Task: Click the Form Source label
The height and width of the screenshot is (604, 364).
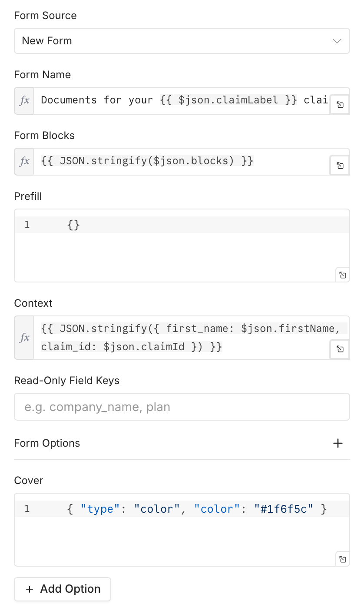Action: (45, 16)
